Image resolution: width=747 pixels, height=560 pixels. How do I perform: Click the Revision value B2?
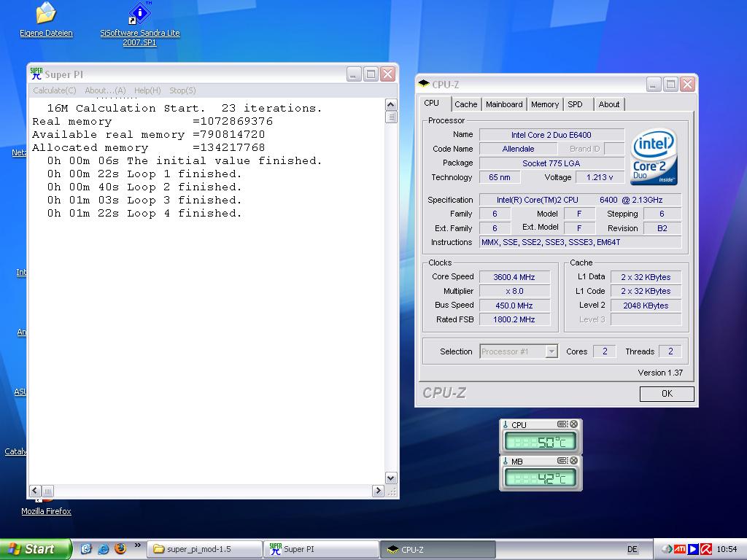[x=662, y=228]
